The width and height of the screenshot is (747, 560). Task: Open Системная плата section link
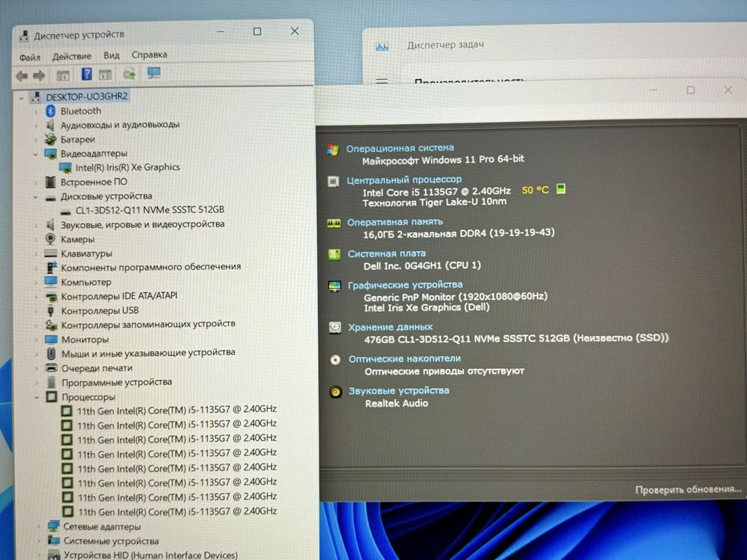[387, 254]
